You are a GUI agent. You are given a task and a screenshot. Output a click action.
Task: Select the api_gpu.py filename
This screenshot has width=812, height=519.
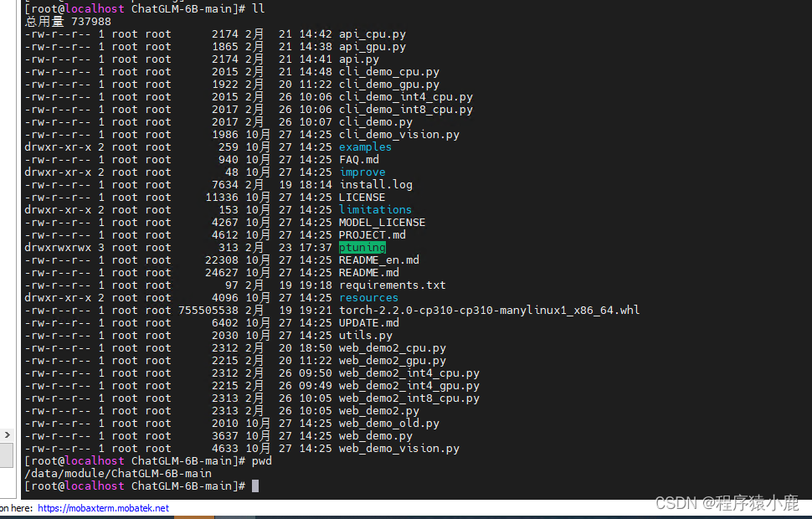pos(373,47)
